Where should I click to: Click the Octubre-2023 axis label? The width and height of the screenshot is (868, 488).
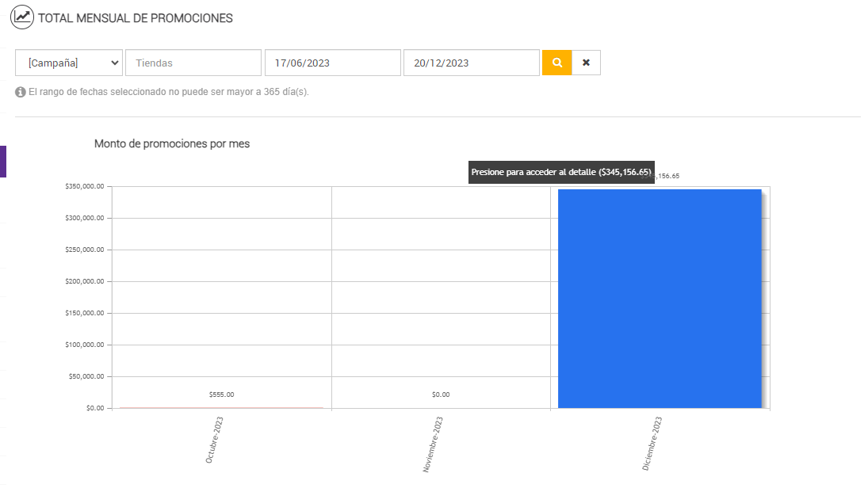[215, 439]
